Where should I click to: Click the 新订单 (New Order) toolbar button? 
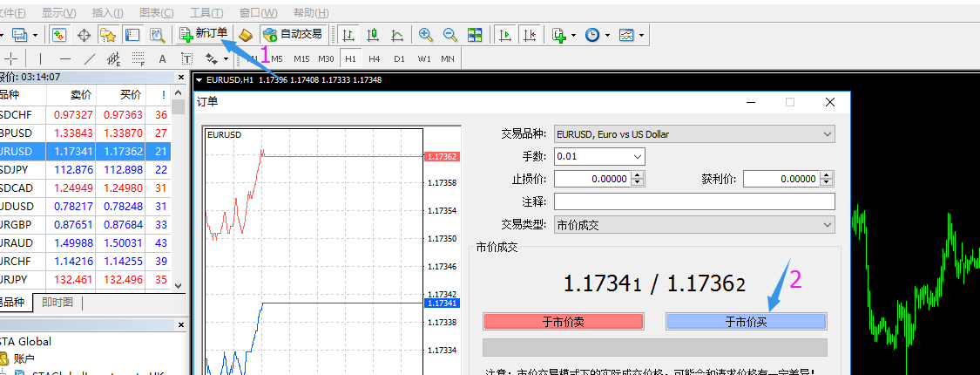204,34
